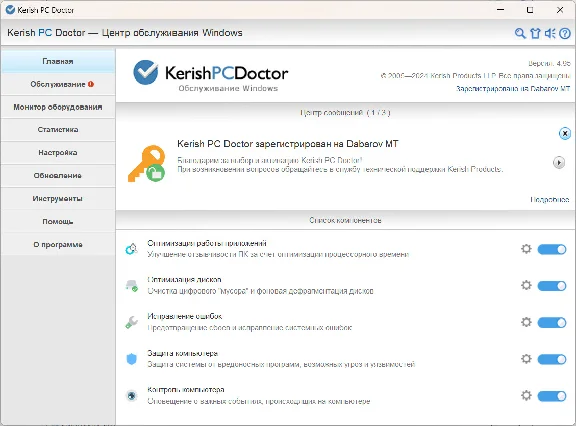Open settings gear for disk optimization

526,285
